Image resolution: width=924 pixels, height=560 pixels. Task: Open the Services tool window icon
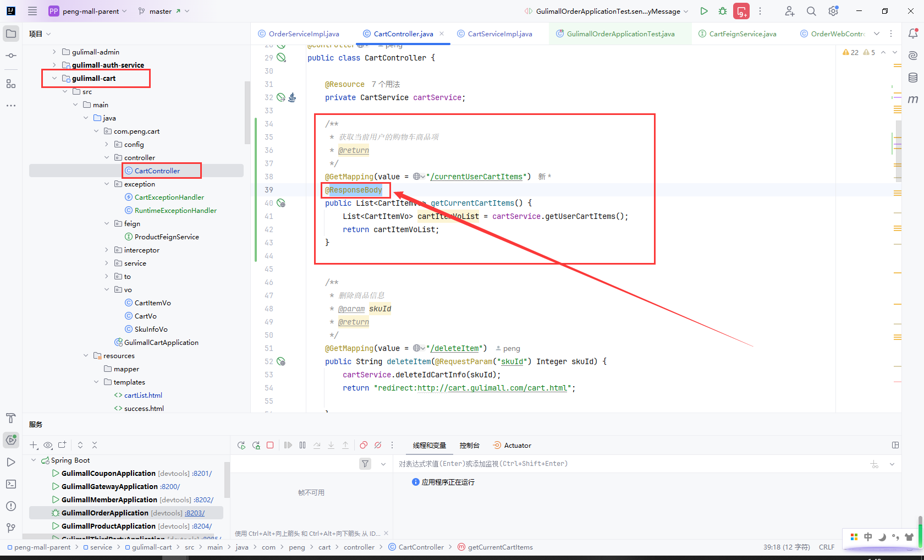click(x=11, y=440)
